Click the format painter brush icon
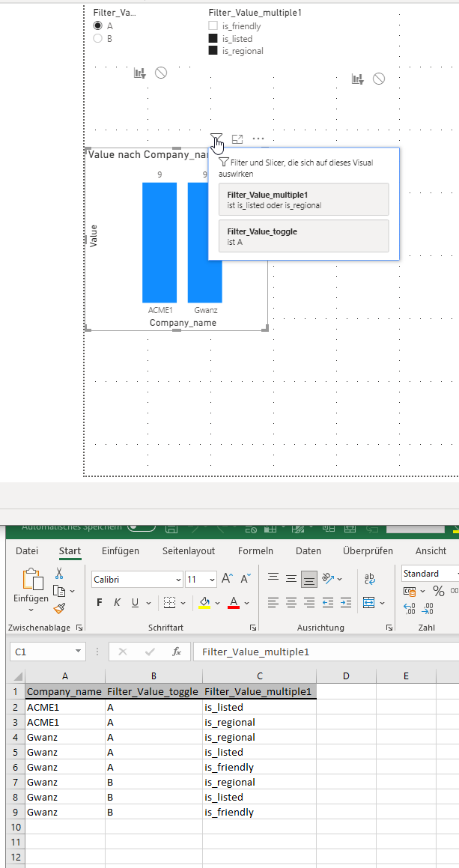 click(59, 609)
